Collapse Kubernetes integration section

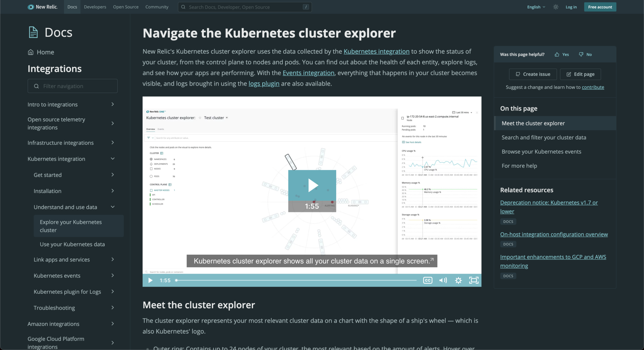[x=113, y=159]
